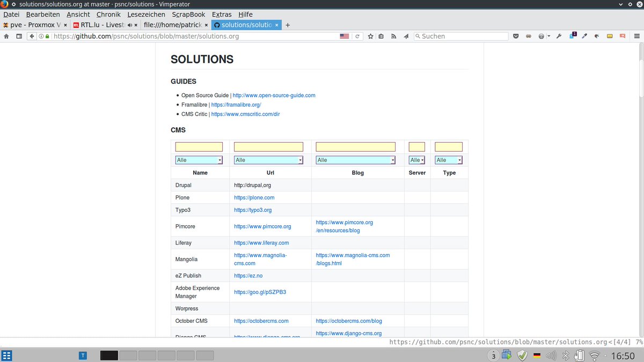Open the wrench developer tools icon
Image resolution: width=644 pixels, height=362 pixels.
pyautogui.click(x=559, y=36)
